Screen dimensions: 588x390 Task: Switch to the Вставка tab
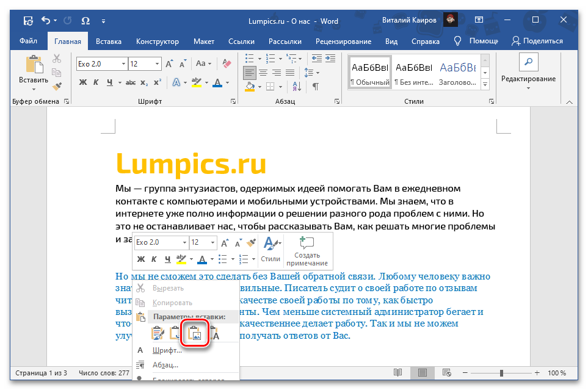(x=108, y=42)
